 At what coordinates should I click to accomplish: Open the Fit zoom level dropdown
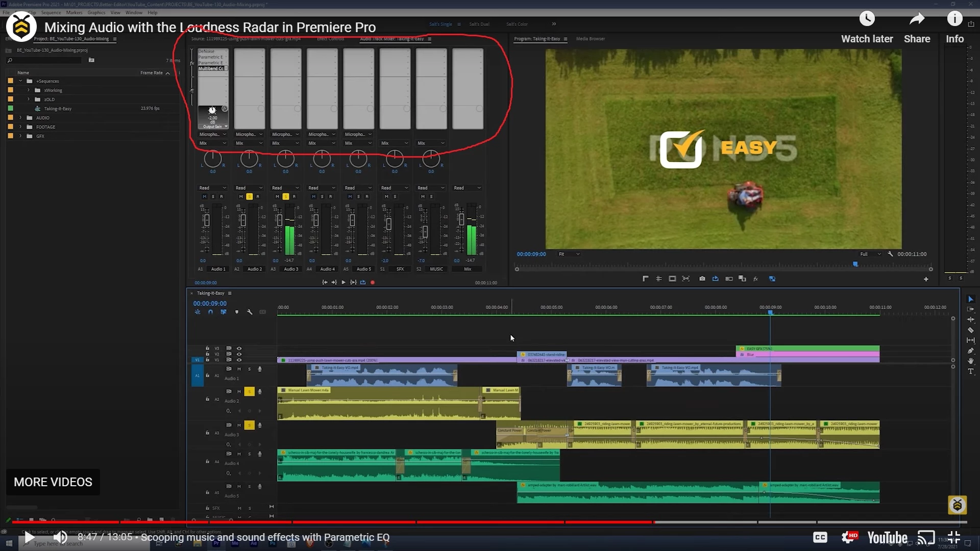point(569,254)
